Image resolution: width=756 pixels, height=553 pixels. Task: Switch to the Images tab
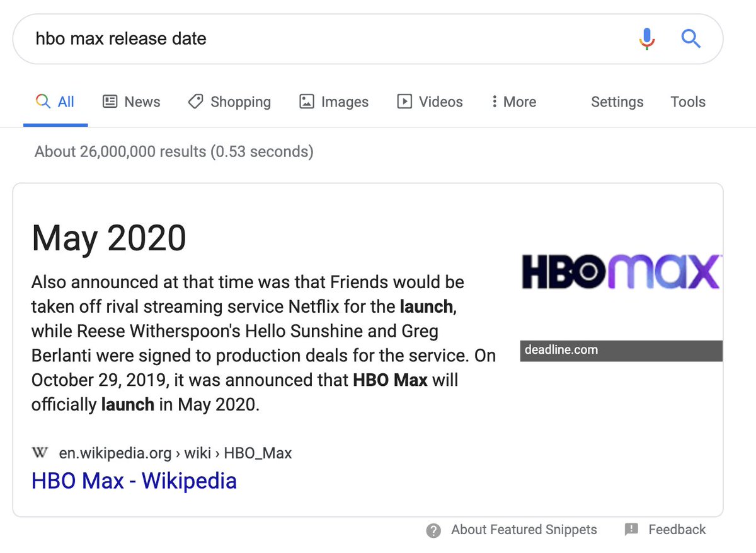(334, 102)
